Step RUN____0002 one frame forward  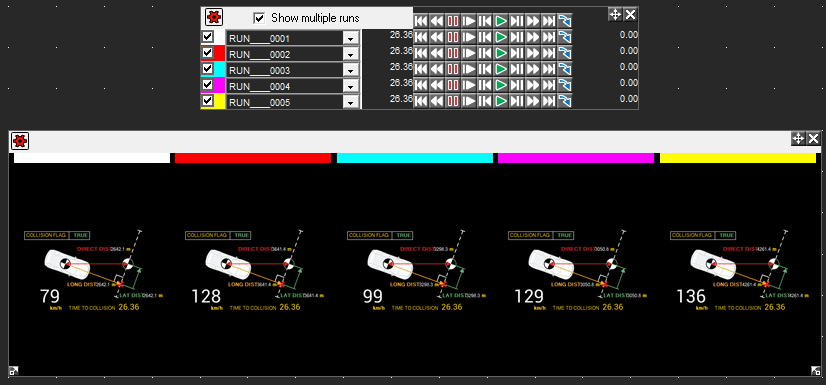click(x=517, y=53)
